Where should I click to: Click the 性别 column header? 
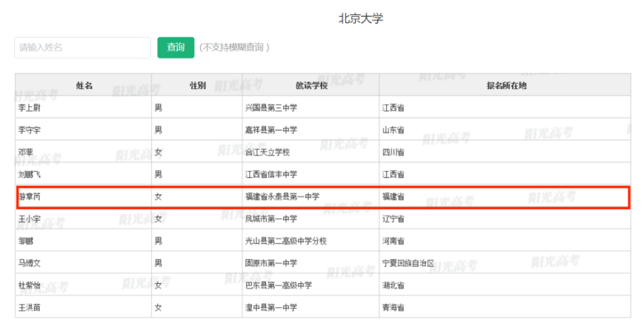click(198, 86)
